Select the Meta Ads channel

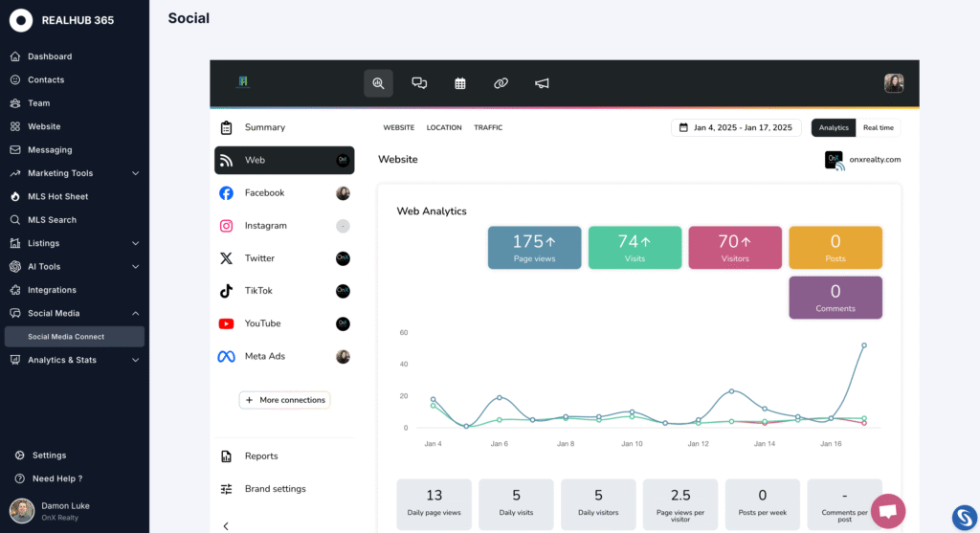tap(284, 356)
